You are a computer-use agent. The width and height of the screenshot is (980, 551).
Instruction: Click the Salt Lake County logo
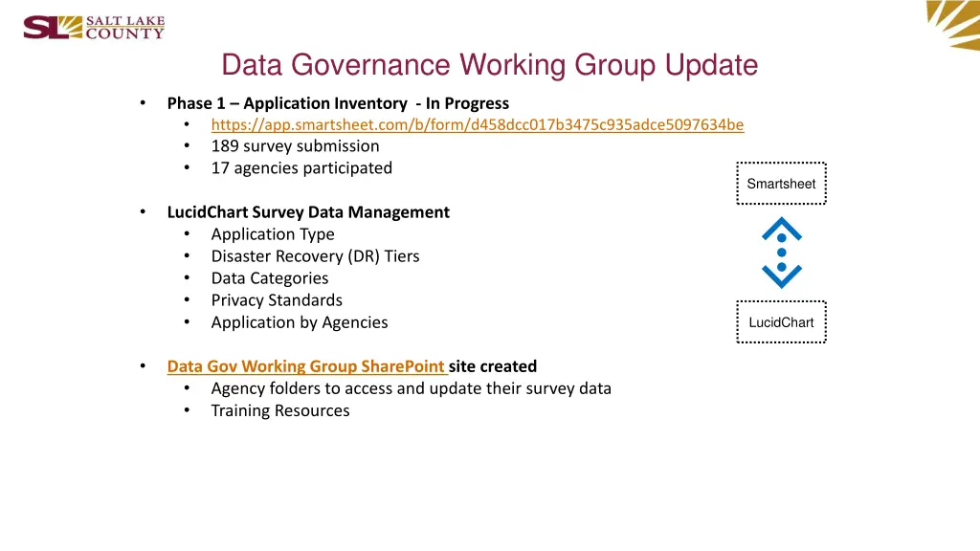tap(94, 28)
